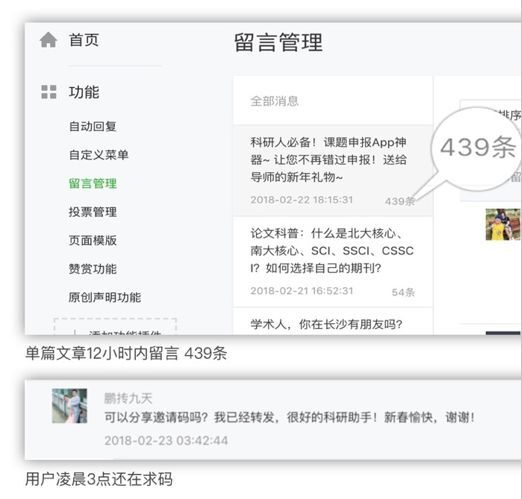Click comment timestamp 2018-02-23 03:42:44
522x499 pixels.
tap(166, 440)
